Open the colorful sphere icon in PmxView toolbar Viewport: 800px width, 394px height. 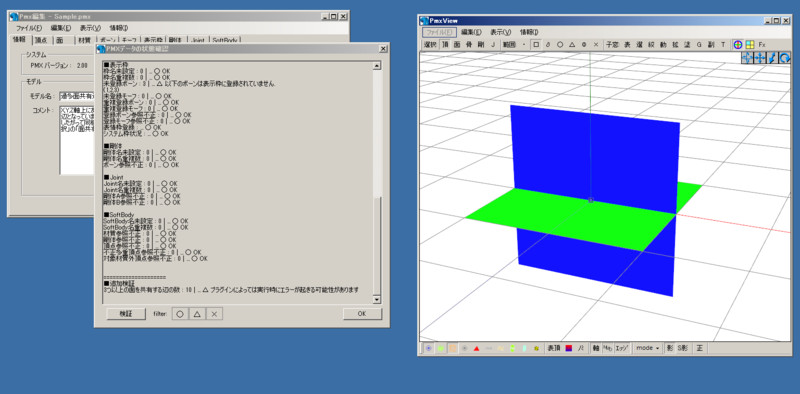(738, 44)
